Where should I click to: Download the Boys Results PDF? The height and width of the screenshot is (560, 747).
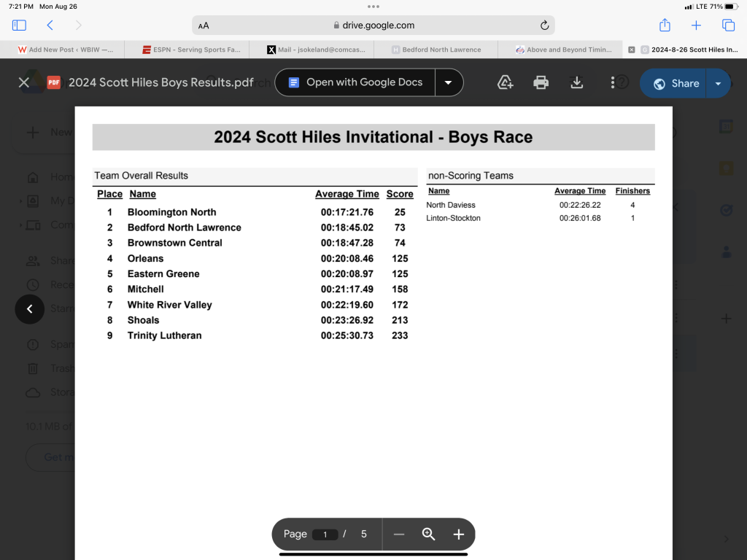pos(576,82)
